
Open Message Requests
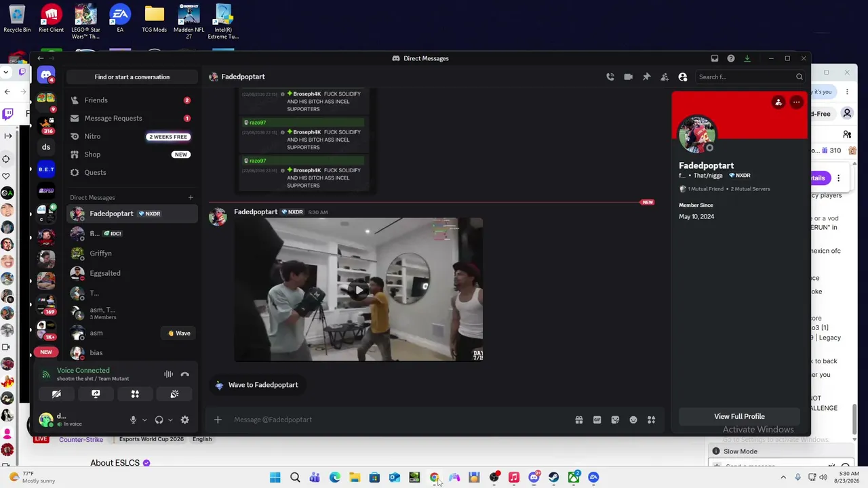pyautogui.click(x=131, y=118)
